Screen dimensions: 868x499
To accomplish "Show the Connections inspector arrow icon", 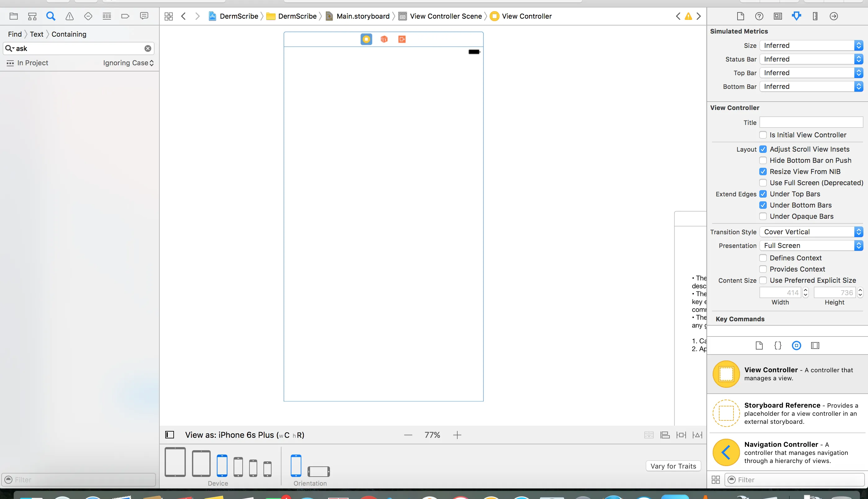I will point(834,16).
